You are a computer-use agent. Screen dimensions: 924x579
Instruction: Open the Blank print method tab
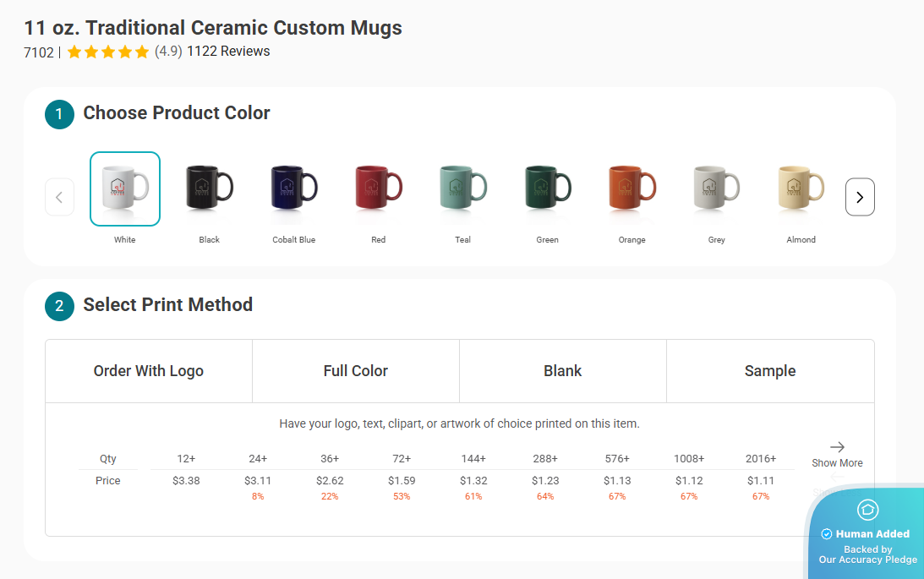pyautogui.click(x=562, y=370)
